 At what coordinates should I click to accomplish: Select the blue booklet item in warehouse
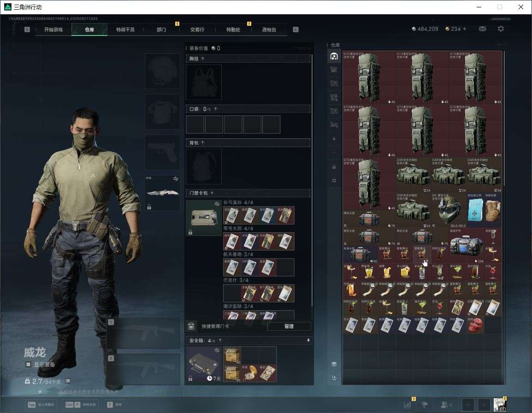pos(475,210)
